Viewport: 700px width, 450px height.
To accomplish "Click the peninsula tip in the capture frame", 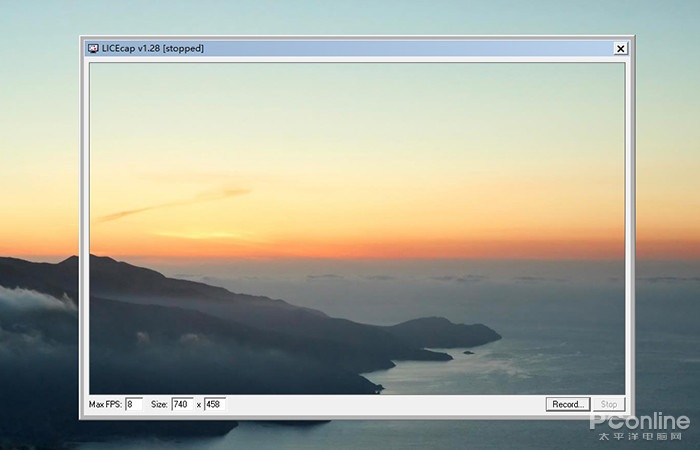I will click(490, 334).
